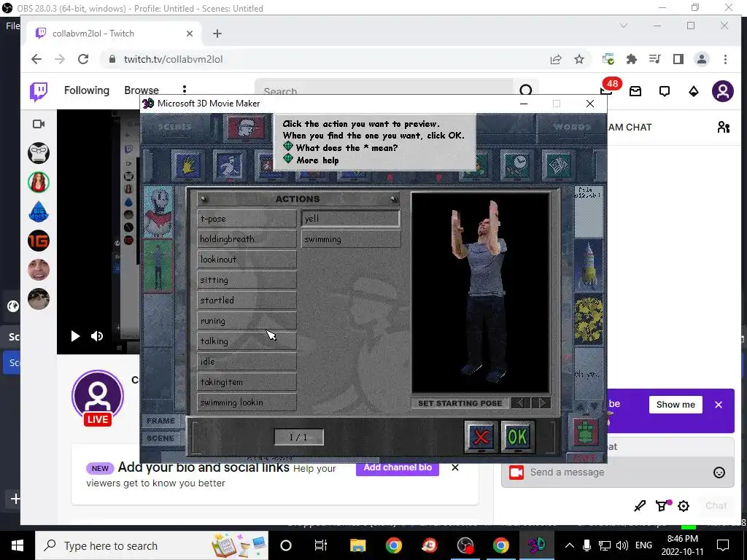747x560 pixels.
Task: Show hidden system tray icons
Action: click(x=569, y=545)
